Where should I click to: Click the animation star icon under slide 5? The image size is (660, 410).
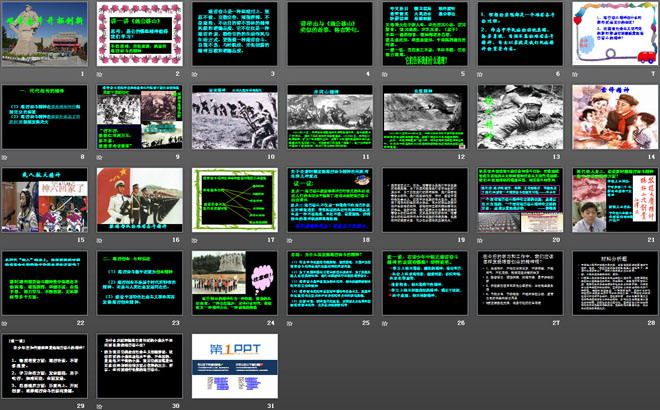pyautogui.click(x=385, y=74)
